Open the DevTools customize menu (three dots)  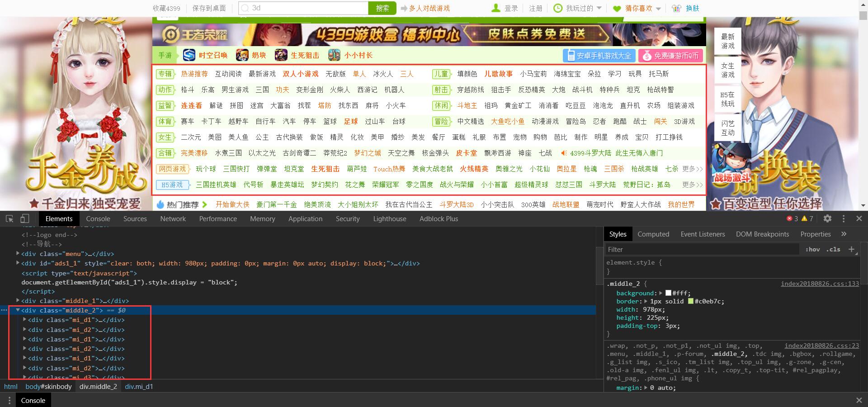(844, 219)
